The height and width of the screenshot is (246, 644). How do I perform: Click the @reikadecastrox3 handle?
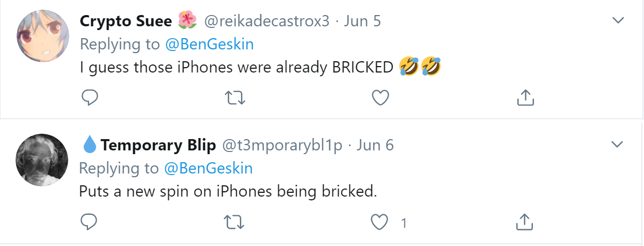(x=266, y=21)
